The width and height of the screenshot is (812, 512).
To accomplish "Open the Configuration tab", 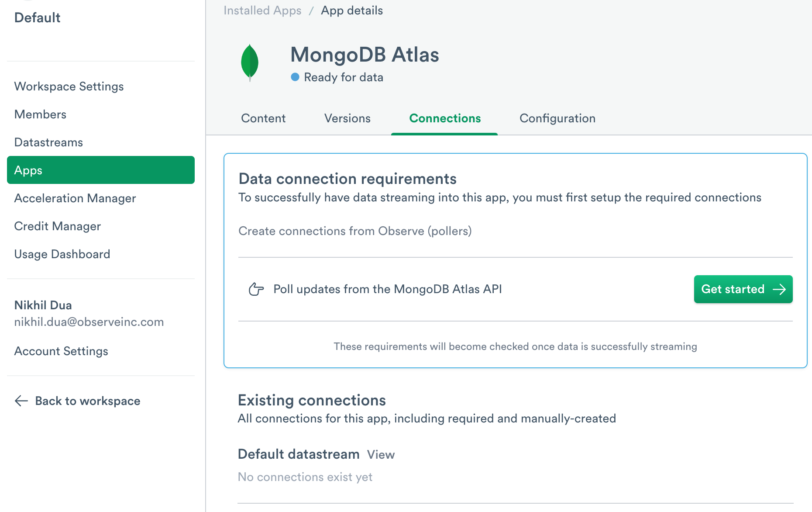I will 557,118.
